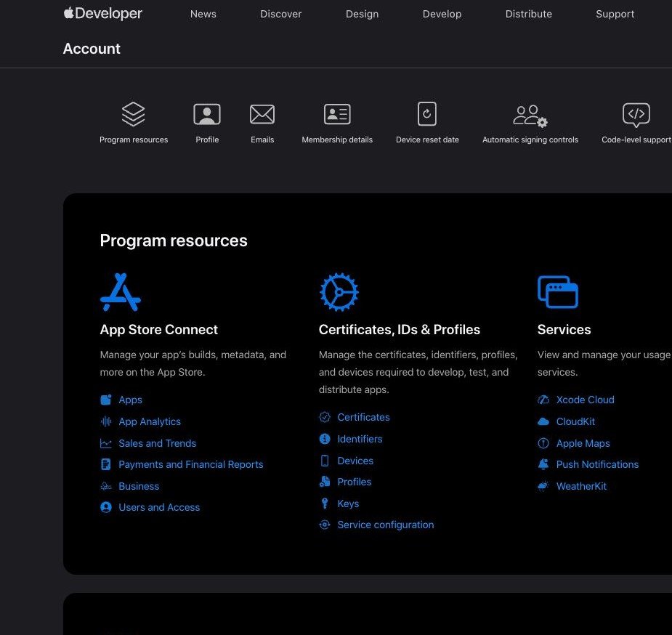This screenshot has height=635, width=672.
Task: Click the cloud icon beside CloudKit
Action: (543, 421)
